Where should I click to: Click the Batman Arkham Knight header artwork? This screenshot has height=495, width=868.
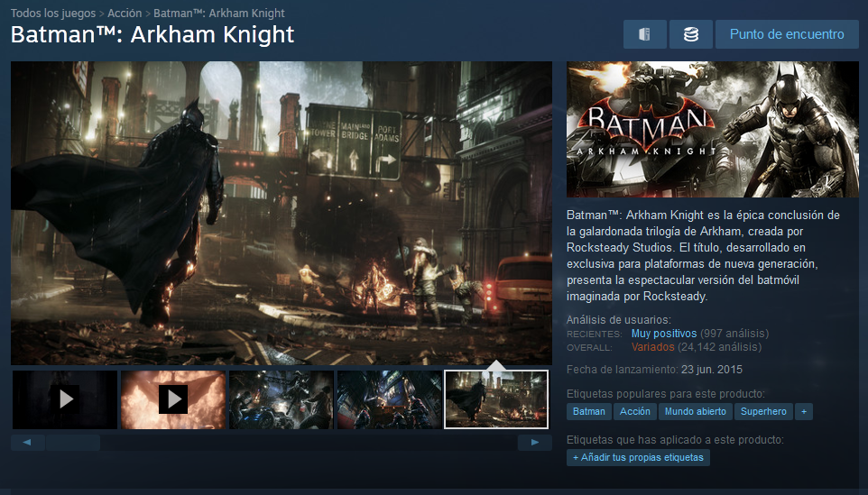pos(713,129)
